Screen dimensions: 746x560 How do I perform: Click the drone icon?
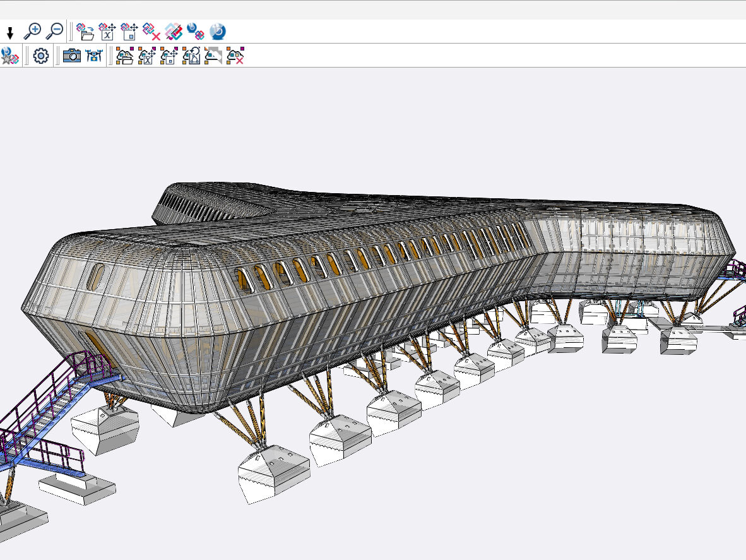94,56
